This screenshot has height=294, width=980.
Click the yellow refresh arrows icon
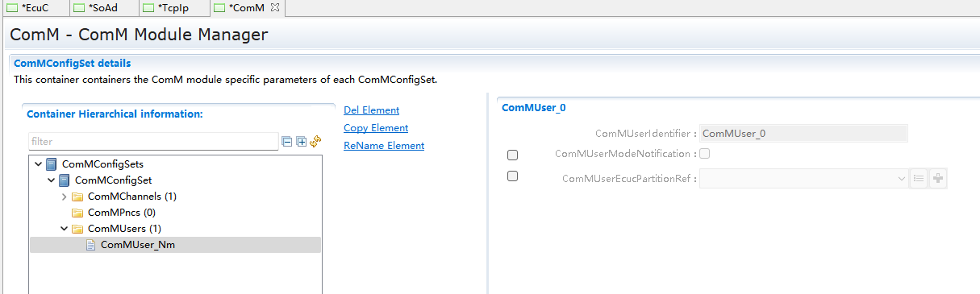click(x=315, y=141)
